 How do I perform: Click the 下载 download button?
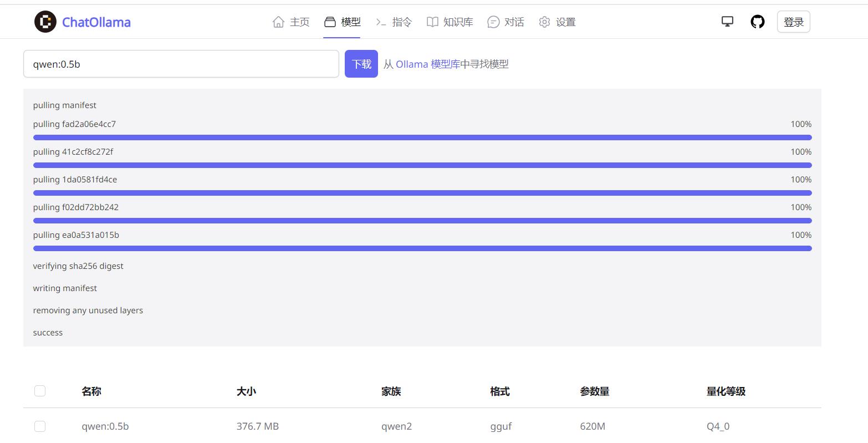[x=361, y=64]
